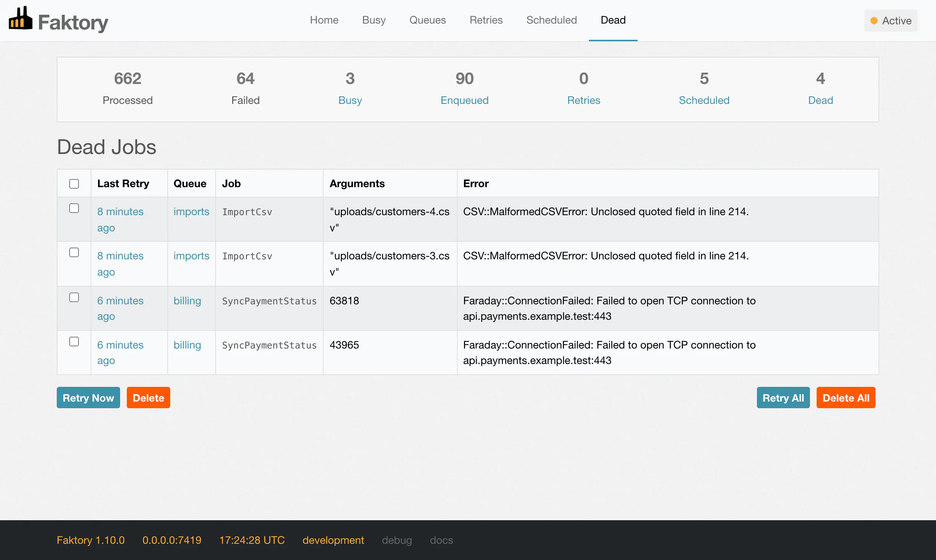Switch to the Busy tab
The height and width of the screenshot is (560, 936).
coord(374,20)
